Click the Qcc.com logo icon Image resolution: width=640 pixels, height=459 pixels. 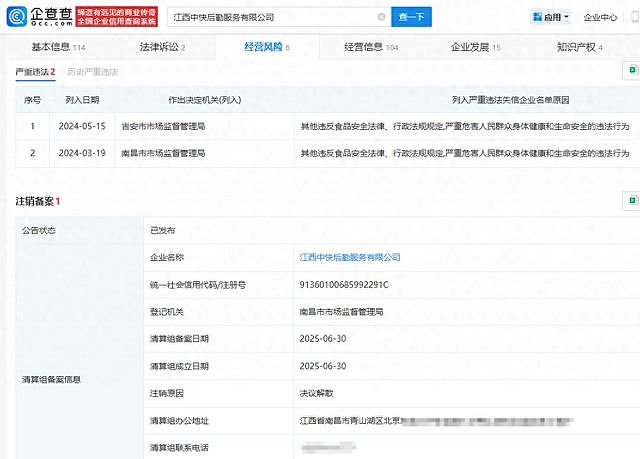17,17
